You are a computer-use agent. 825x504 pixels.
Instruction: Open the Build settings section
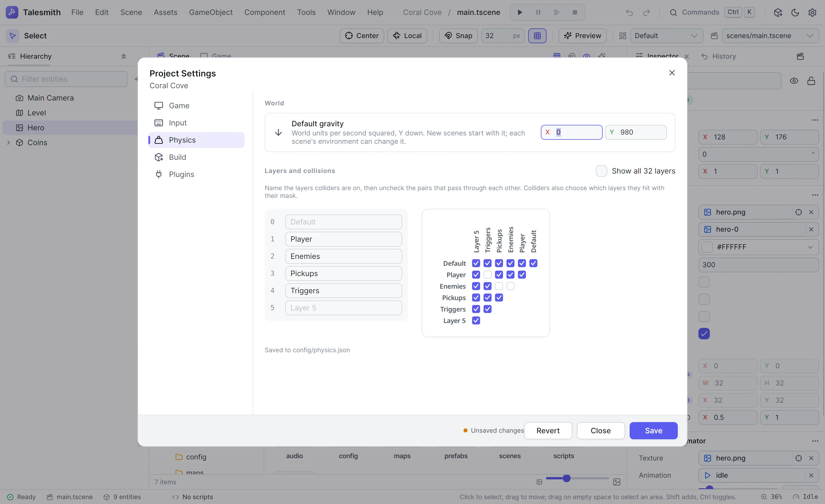[197, 157]
